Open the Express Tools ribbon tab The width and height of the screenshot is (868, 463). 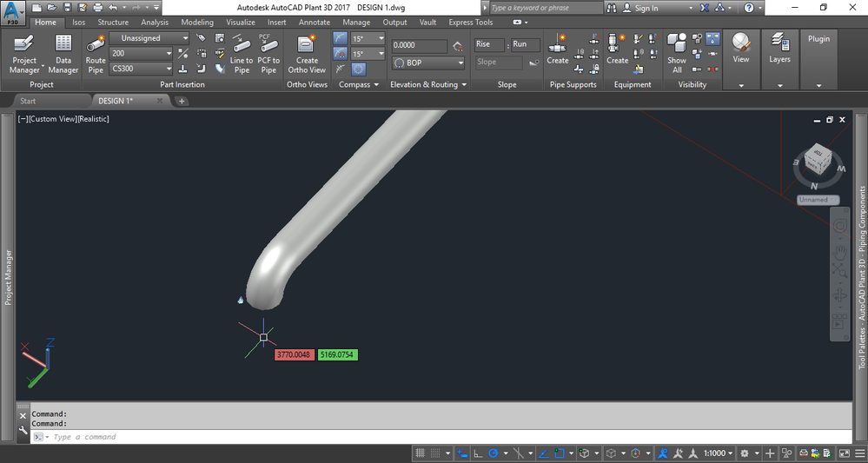click(471, 22)
